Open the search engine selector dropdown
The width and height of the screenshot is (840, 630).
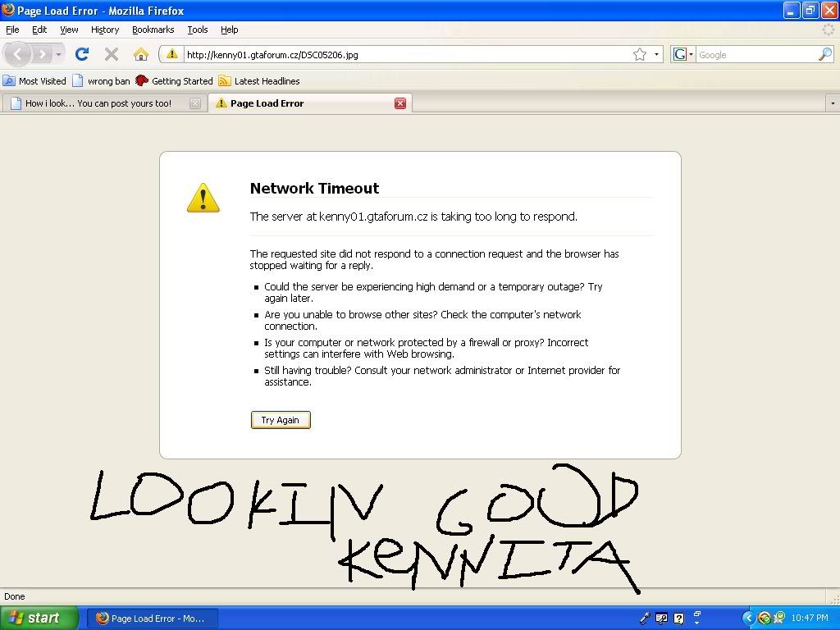683,54
